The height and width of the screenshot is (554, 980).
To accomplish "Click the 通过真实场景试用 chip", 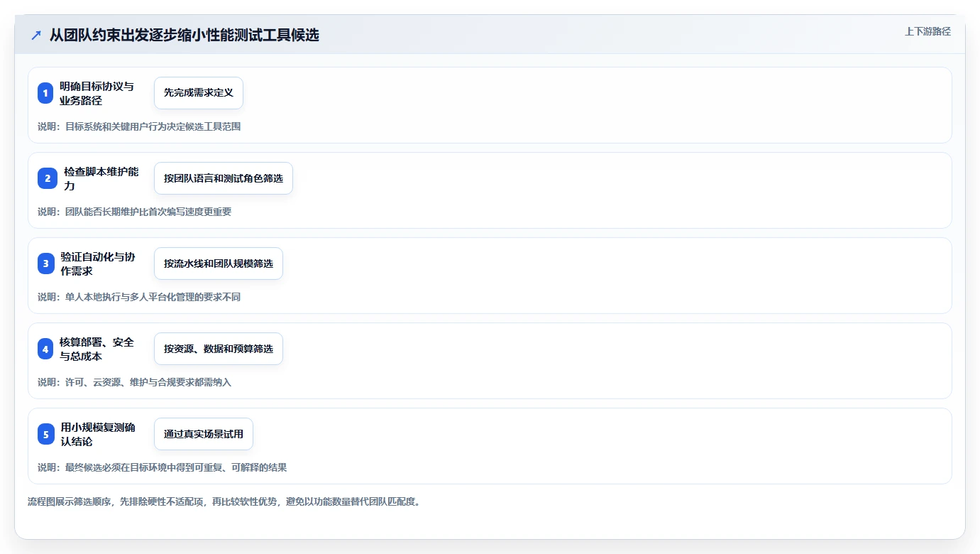I will (204, 434).
